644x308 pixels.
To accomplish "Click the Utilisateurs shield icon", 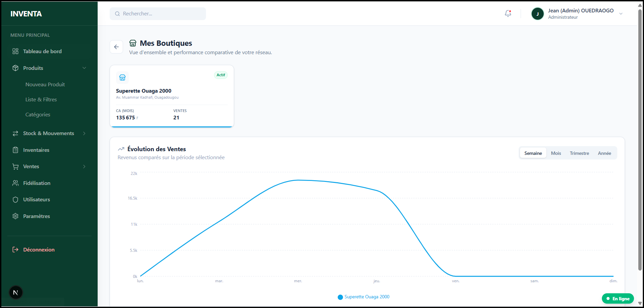I will pyautogui.click(x=15, y=200).
